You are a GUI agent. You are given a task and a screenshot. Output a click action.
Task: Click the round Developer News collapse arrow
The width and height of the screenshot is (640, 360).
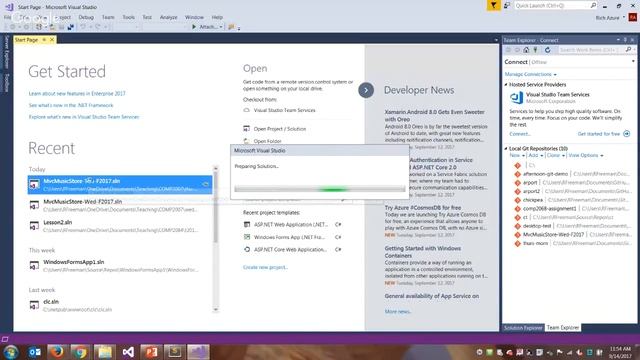click(x=366, y=90)
